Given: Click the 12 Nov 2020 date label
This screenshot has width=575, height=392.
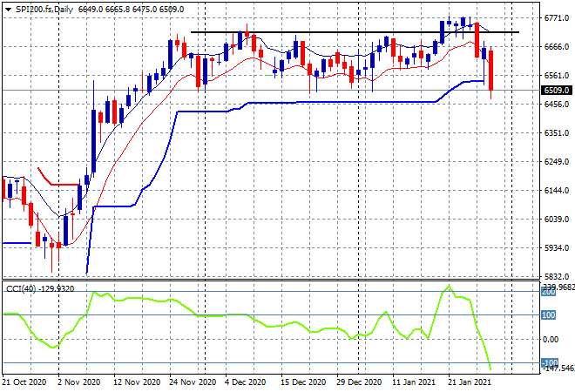Looking at the screenshot, I should 137,382.
